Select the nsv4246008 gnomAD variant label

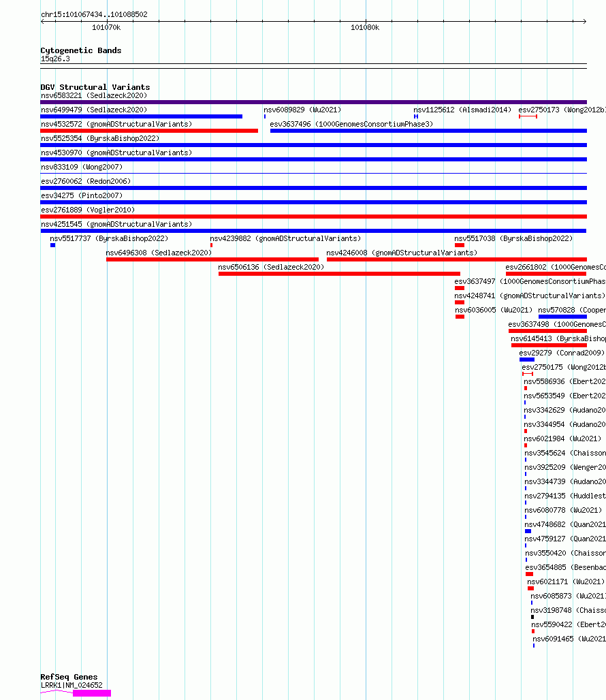(x=402, y=253)
